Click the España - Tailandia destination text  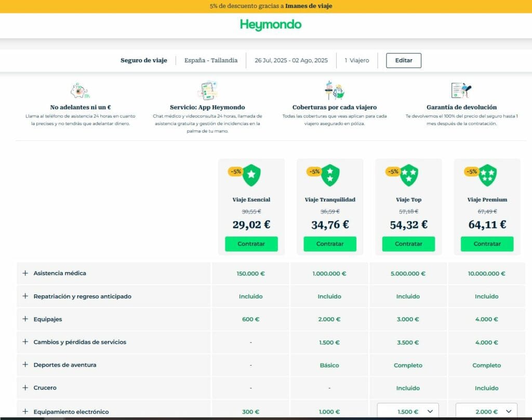click(x=211, y=60)
